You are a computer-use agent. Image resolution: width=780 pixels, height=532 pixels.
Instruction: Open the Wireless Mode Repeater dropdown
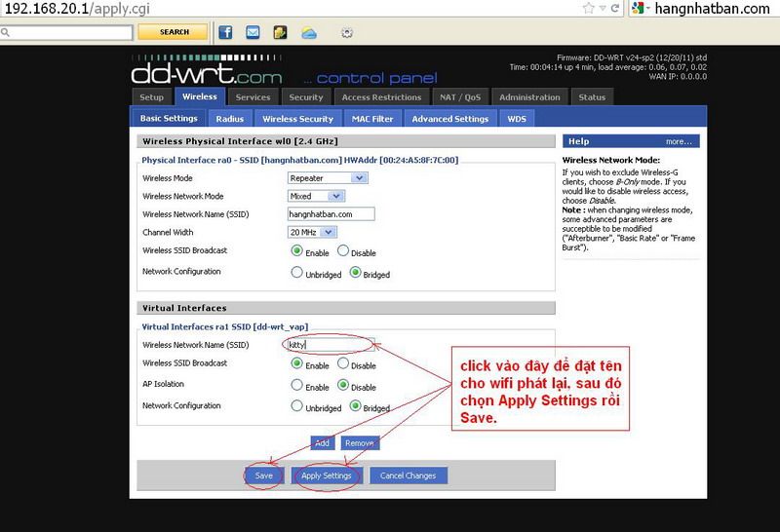click(x=328, y=178)
